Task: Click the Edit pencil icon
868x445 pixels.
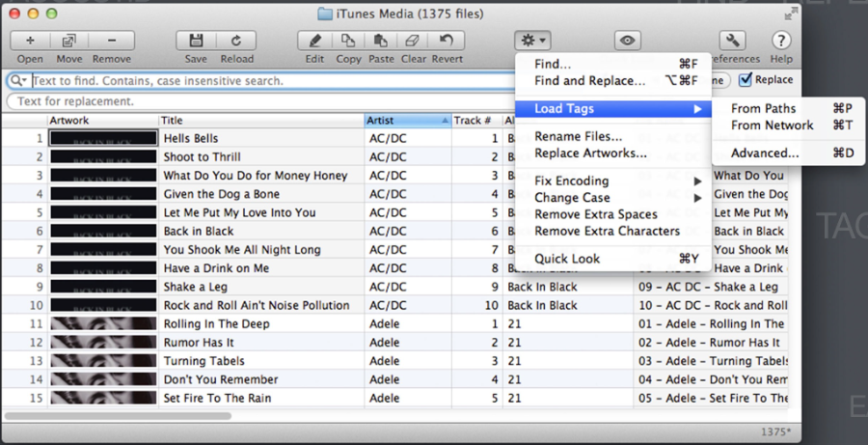Action: (x=314, y=41)
